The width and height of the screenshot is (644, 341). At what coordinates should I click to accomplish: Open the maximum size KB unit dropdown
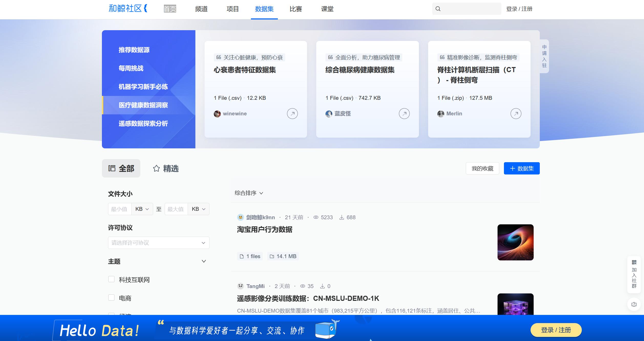click(198, 209)
